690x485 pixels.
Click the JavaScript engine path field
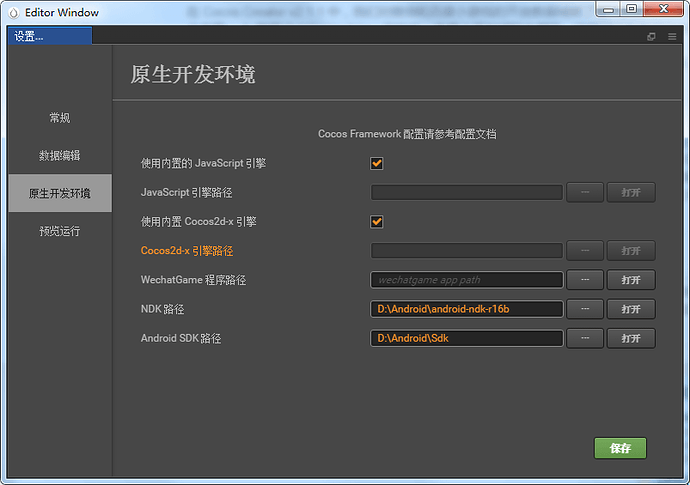467,192
